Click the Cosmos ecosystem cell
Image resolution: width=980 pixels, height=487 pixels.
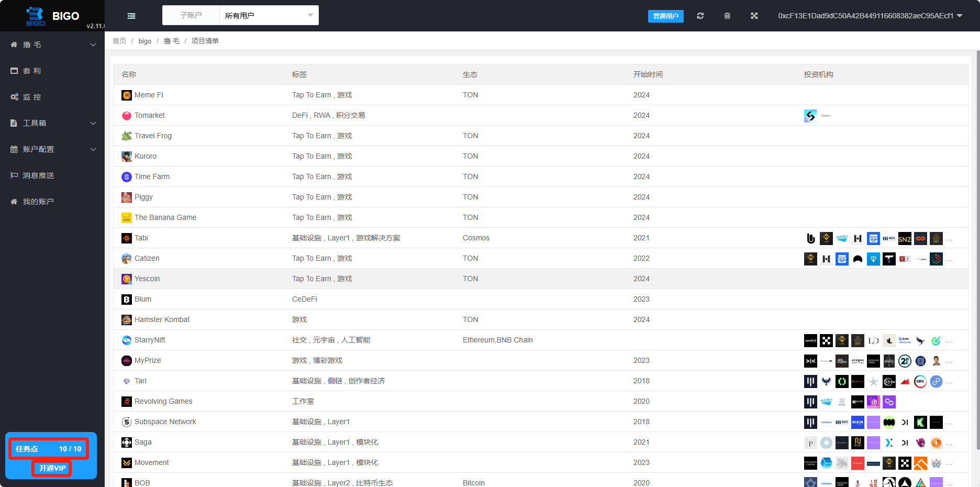(476, 238)
